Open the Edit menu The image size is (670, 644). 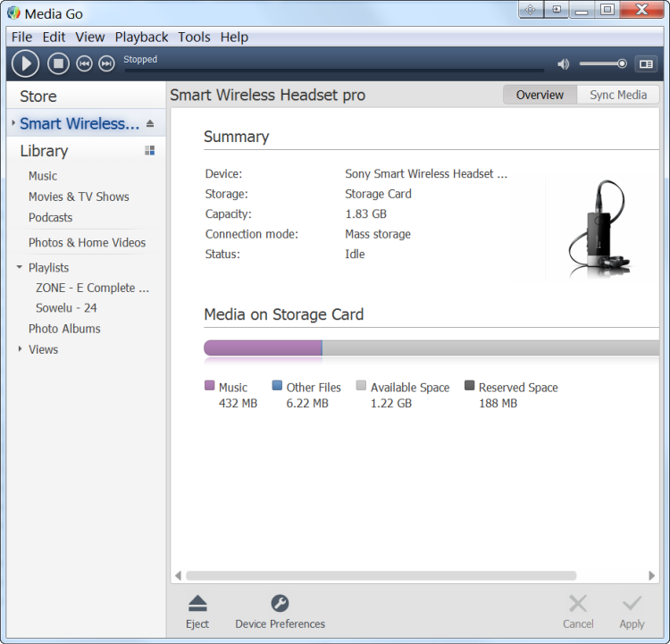point(54,37)
